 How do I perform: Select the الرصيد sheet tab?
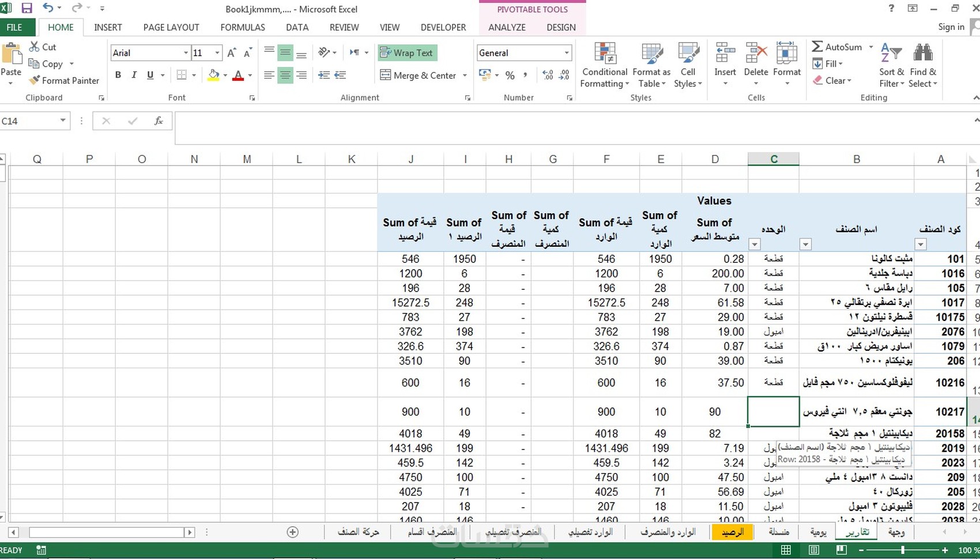pyautogui.click(x=732, y=532)
